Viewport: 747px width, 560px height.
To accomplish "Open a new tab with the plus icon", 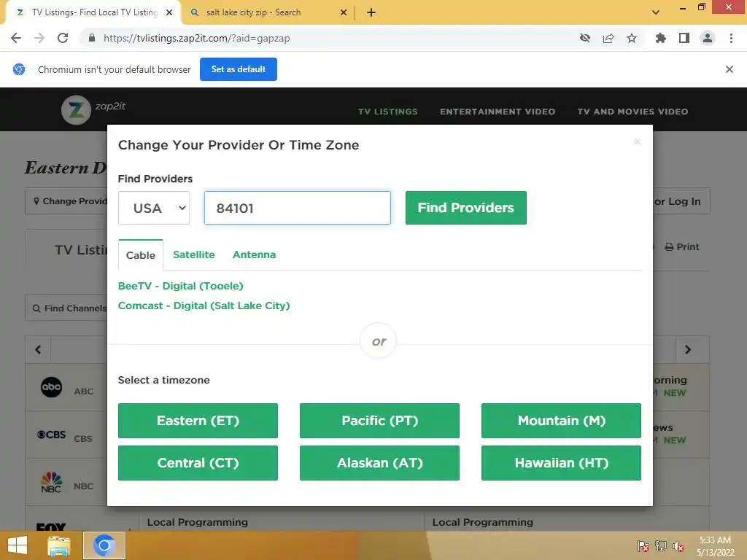I will coord(371,13).
